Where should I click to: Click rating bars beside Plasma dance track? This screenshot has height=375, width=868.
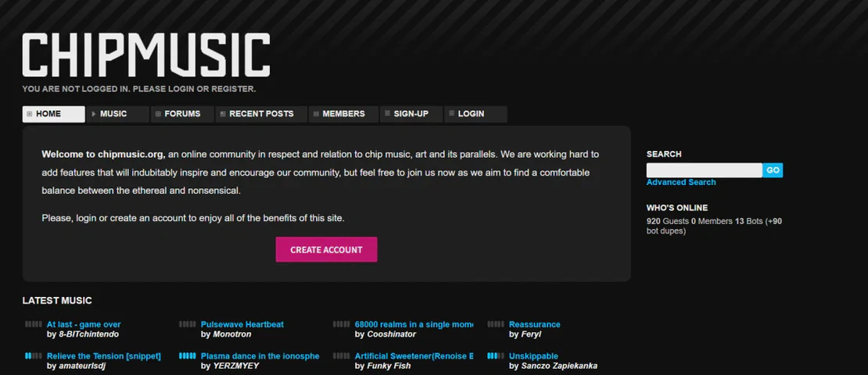[187, 355]
